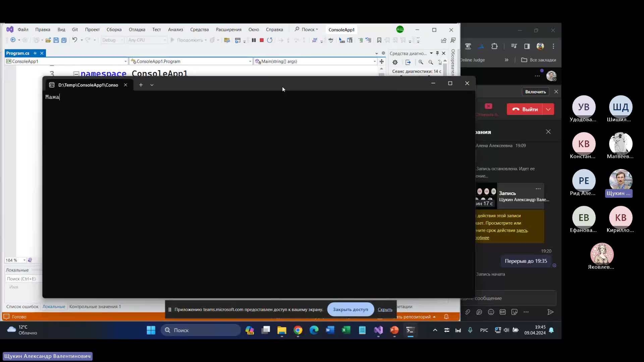Open the 184 % editor zoom dropdown

(x=15, y=260)
